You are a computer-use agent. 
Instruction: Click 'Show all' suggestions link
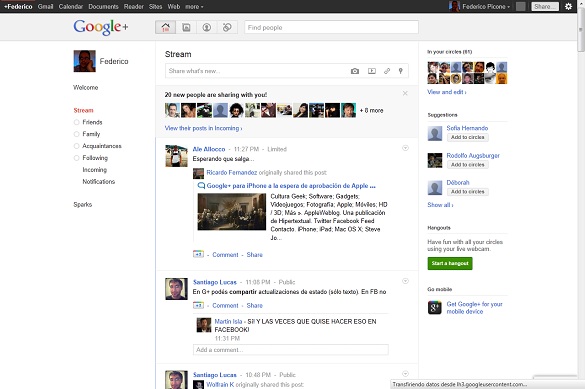pos(440,205)
